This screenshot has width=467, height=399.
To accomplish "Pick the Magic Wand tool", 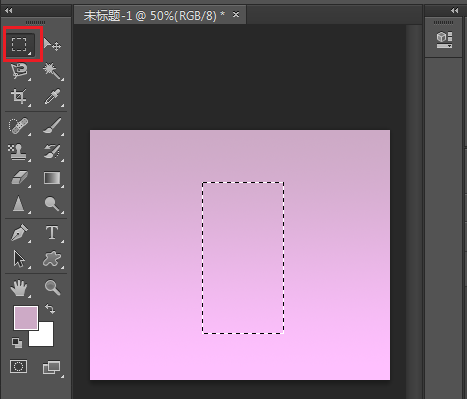I will [53, 71].
